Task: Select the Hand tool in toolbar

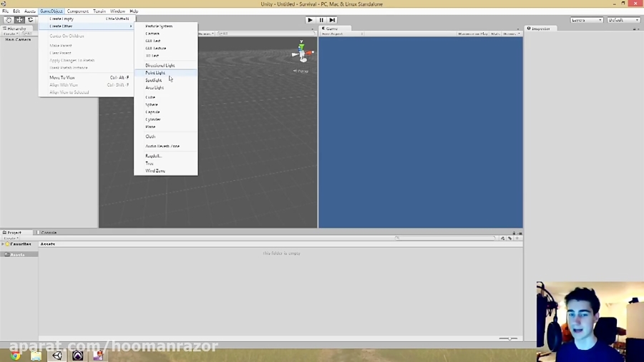Action: (x=8, y=20)
